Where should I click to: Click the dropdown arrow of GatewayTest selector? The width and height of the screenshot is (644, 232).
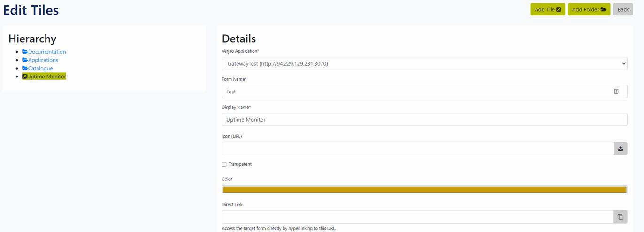(x=623, y=63)
